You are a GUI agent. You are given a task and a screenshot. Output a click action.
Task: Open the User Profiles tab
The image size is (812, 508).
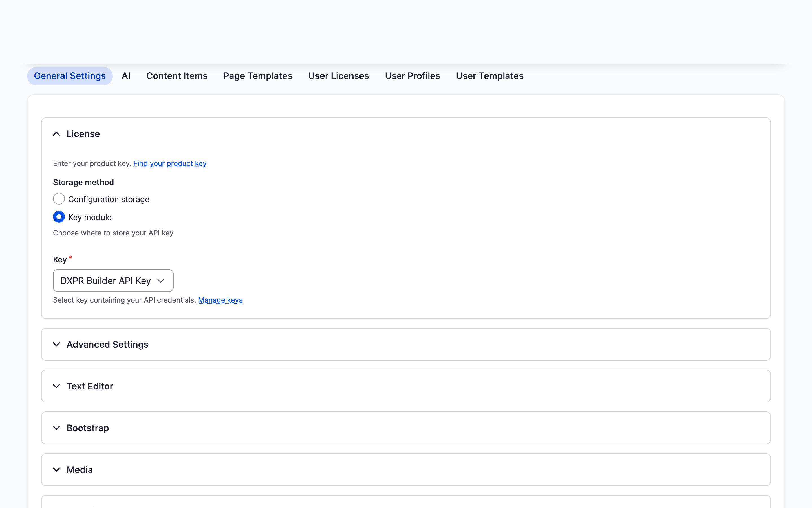(x=412, y=76)
